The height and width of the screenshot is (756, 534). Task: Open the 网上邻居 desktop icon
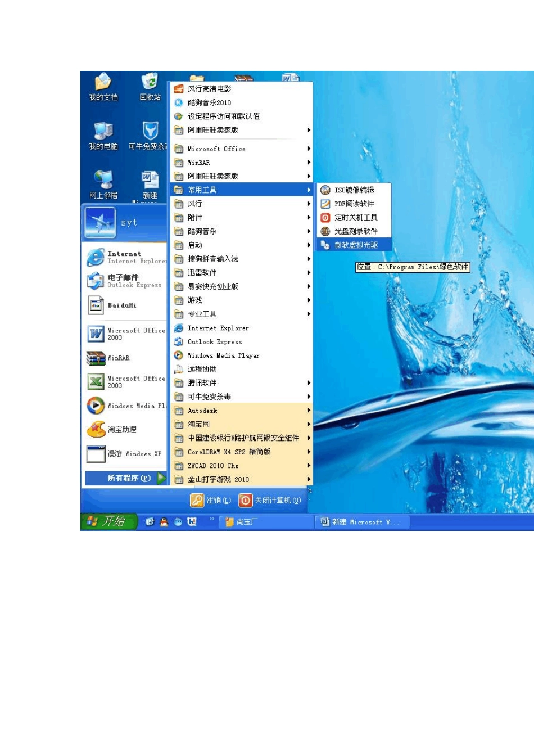point(103,184)
